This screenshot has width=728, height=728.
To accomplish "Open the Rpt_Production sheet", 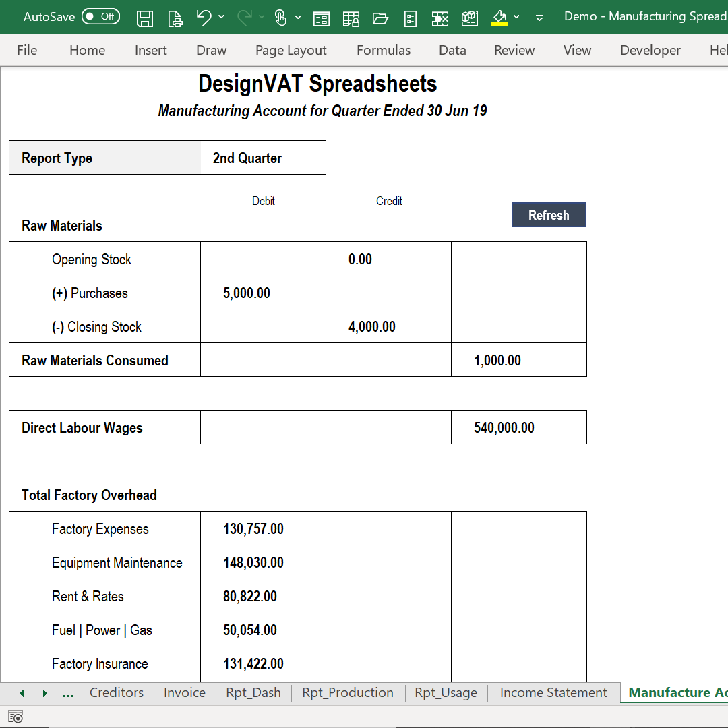I will [347, 692].
